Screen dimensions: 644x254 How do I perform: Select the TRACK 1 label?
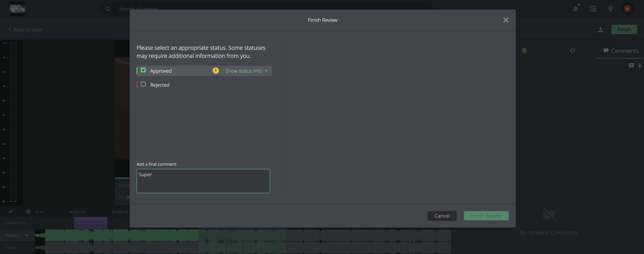(x=12, y=236)
